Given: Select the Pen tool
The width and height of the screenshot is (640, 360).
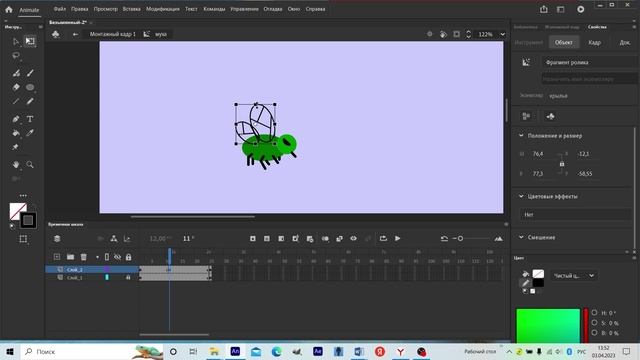Looking at the screenshot, I should (16, 119).
